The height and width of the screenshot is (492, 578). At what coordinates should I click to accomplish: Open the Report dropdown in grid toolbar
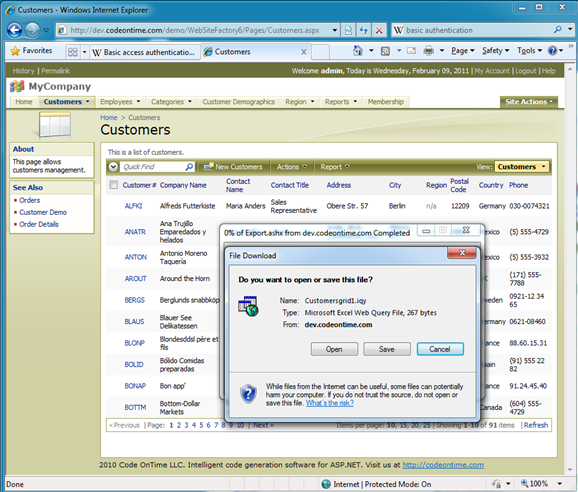tap(335, 167)
